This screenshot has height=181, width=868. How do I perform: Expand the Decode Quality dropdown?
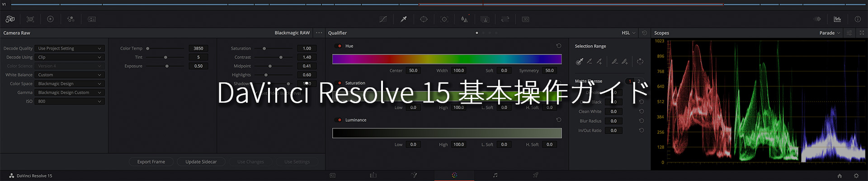pos(70,48)
